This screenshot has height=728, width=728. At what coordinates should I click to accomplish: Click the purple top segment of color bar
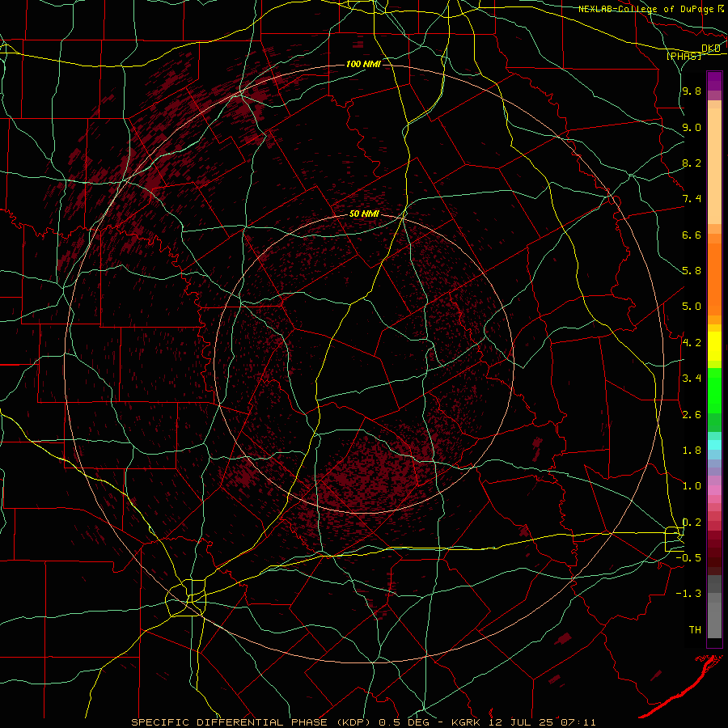point(714,81)
